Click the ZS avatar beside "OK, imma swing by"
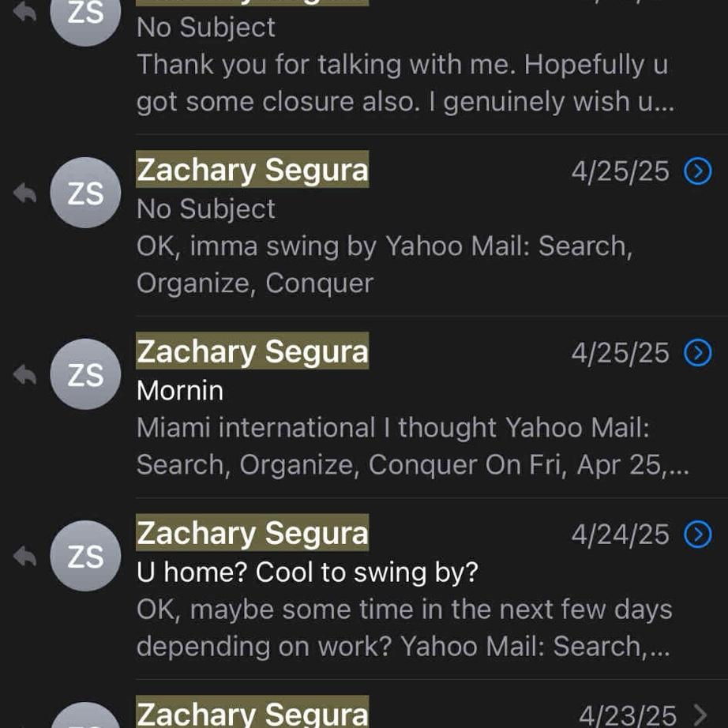 [85, 193]
